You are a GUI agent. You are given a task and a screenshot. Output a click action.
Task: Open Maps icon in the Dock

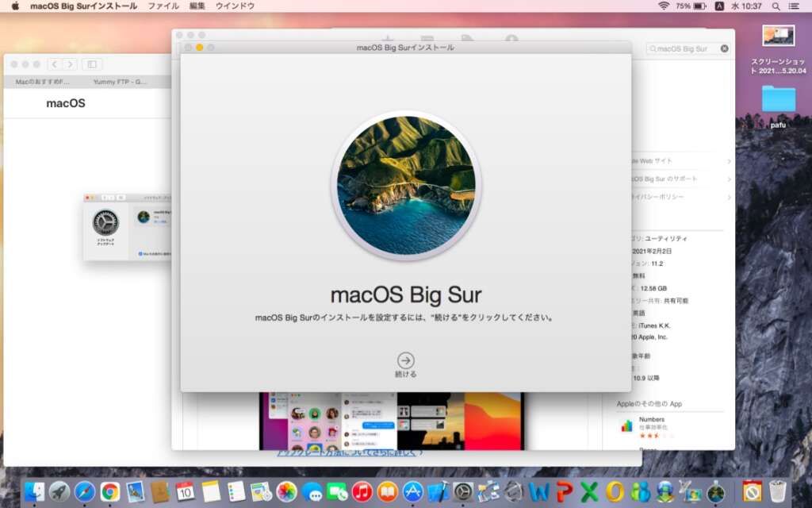tap(261, 491)
